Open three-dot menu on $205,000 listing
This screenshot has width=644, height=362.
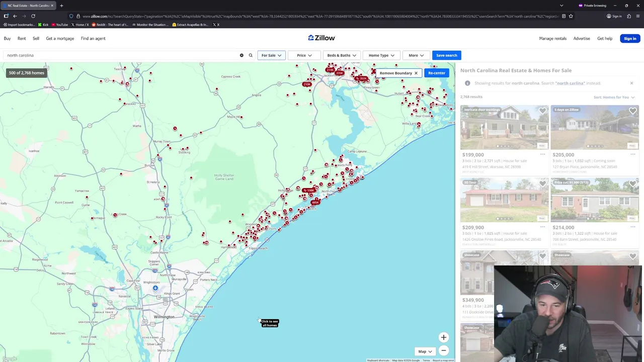pos(632,154)
